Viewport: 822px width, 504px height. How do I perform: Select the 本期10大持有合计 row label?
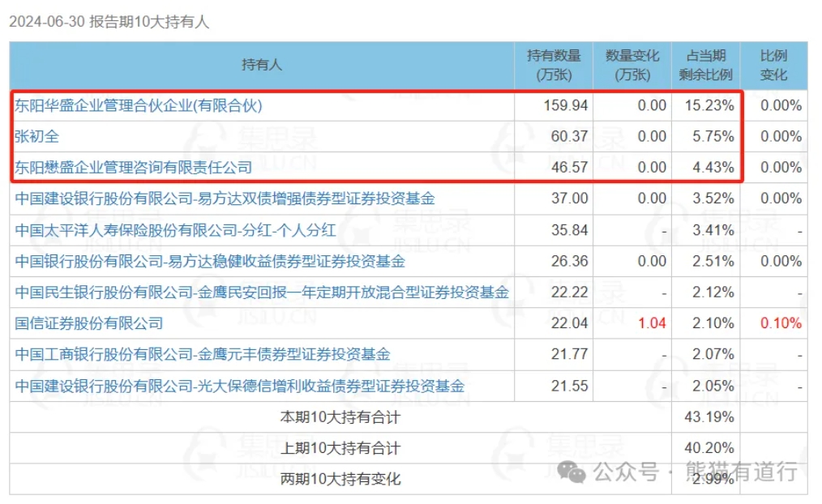[340, 417]
